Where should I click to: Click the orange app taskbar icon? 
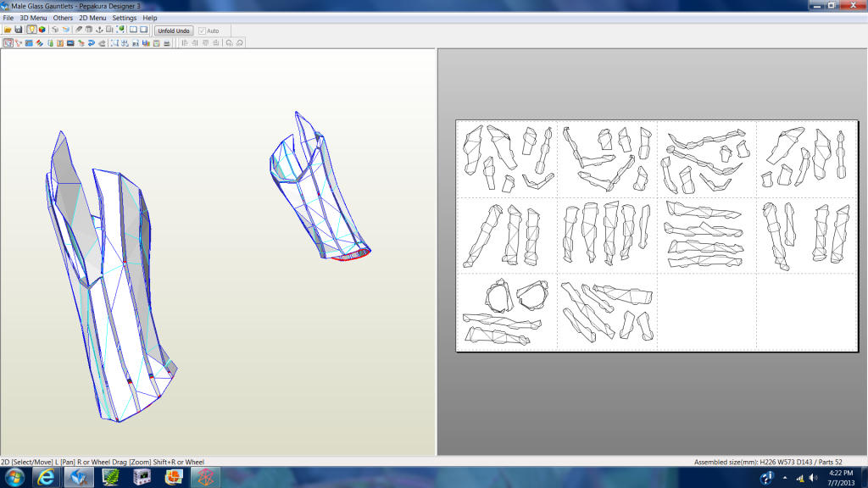pos(174,477)
